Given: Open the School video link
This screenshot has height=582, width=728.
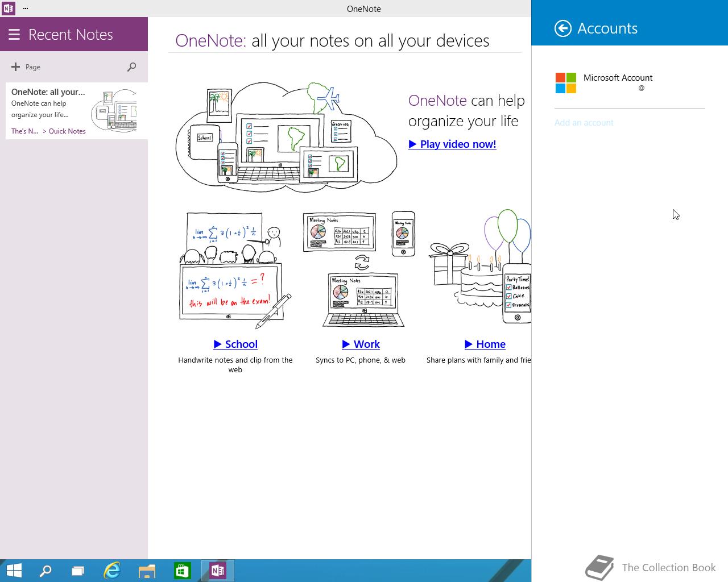Looking at the screenshot, I should coord(235,344).
